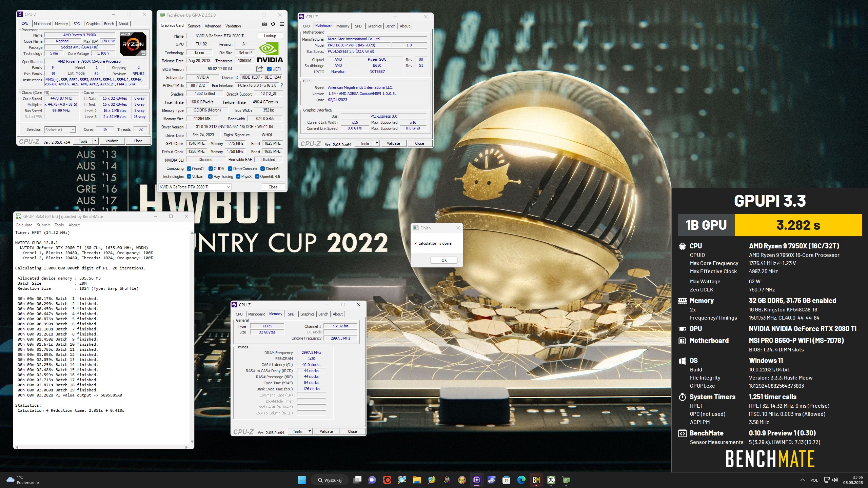Switch to the Sensors tab in GPU-Z
Screen dimensions: 868x488
click(x=194, y=26)
